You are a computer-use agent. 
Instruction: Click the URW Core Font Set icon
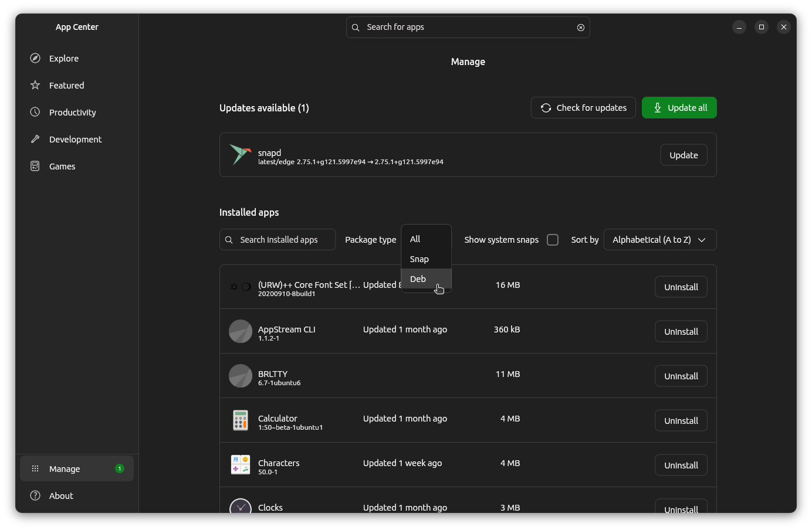[x=241, y=287]
